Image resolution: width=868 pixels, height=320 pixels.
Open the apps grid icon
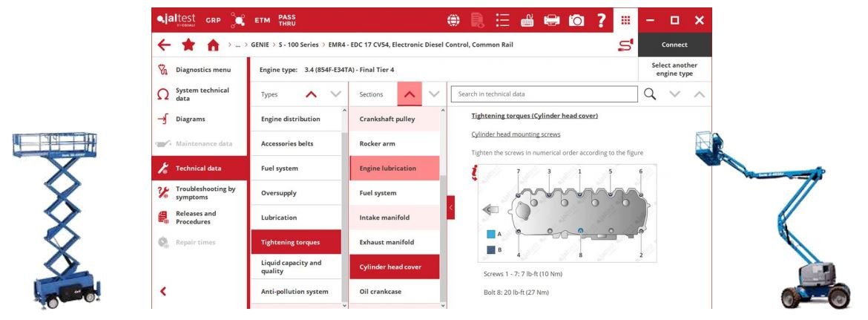click(x=625, y=20)
